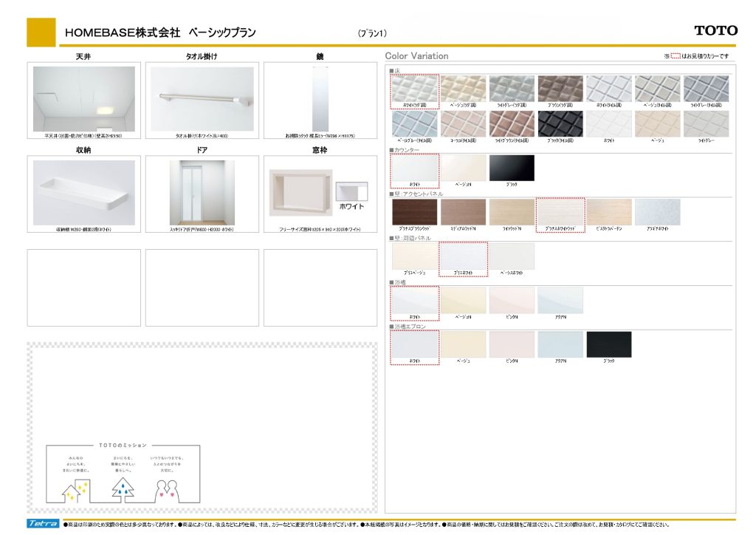This screenshot has height=535, width=756.
Task: Click the tree with water drops icon
Action: point(123,488)
